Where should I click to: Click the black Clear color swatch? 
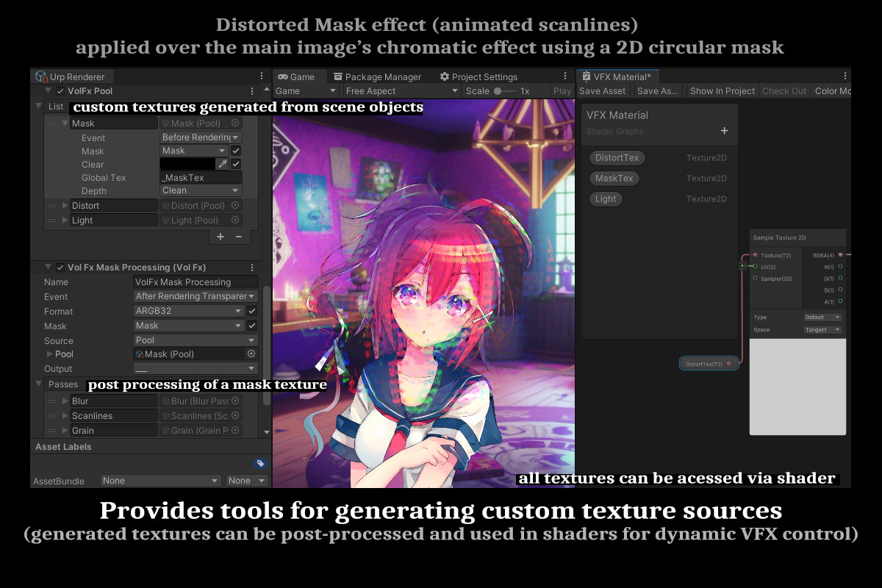pyautogui.click(x=189, y=164)
